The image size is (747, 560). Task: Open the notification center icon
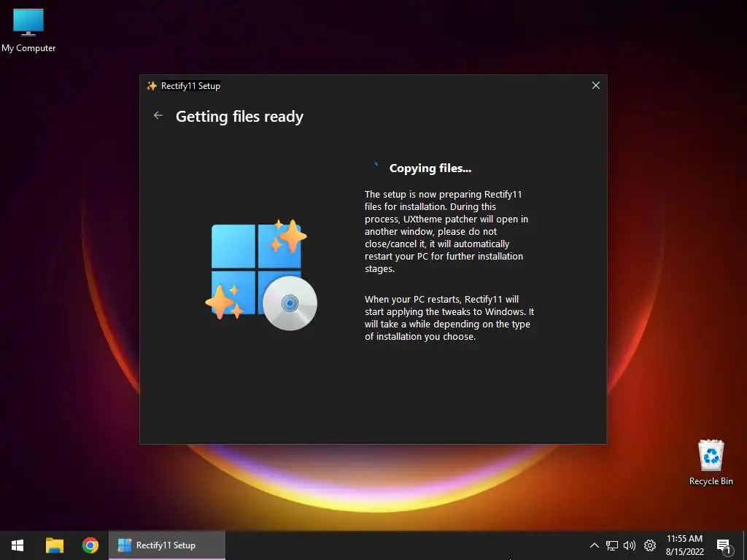(723, 545)
